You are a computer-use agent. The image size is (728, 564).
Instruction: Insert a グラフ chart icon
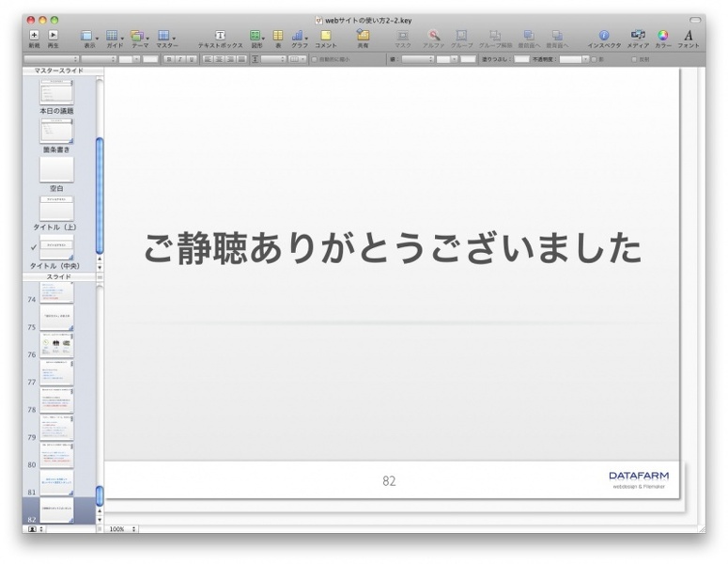(x=298, y=36)
